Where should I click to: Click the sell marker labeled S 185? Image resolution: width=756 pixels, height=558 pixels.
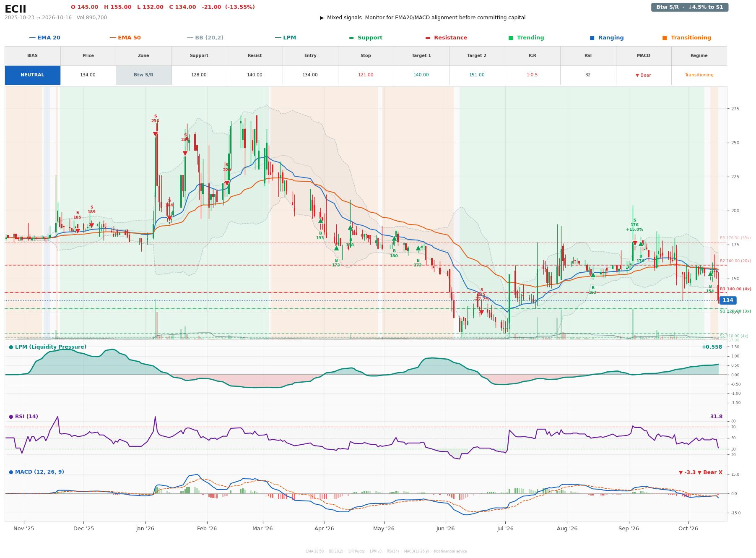pos(78,231)
